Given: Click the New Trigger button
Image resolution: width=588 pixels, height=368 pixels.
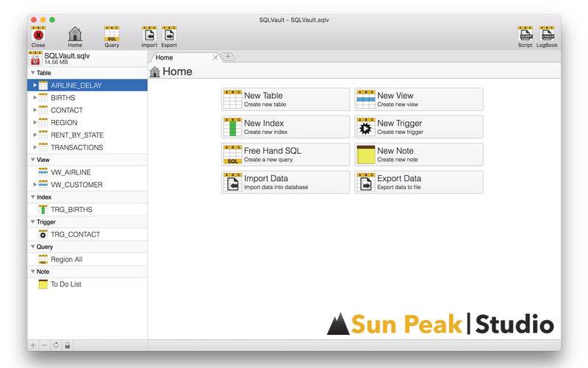Looking at the screenshot, I should [418, 127].
